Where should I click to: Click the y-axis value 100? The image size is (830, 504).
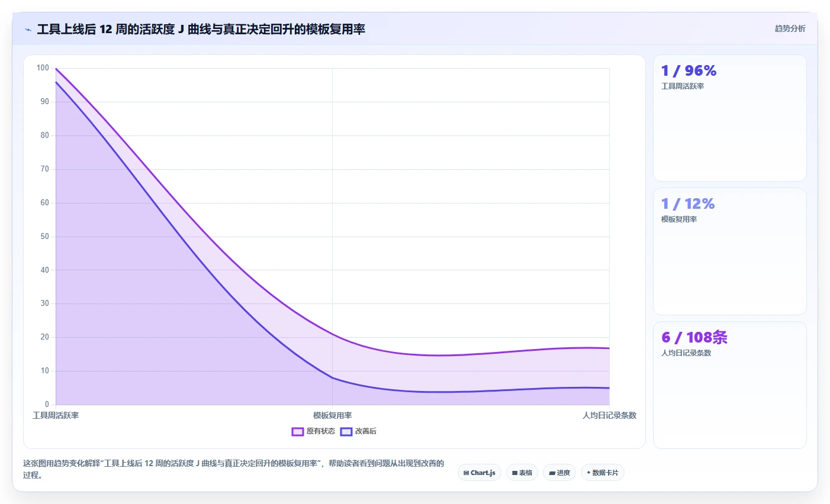click(43, 68)
